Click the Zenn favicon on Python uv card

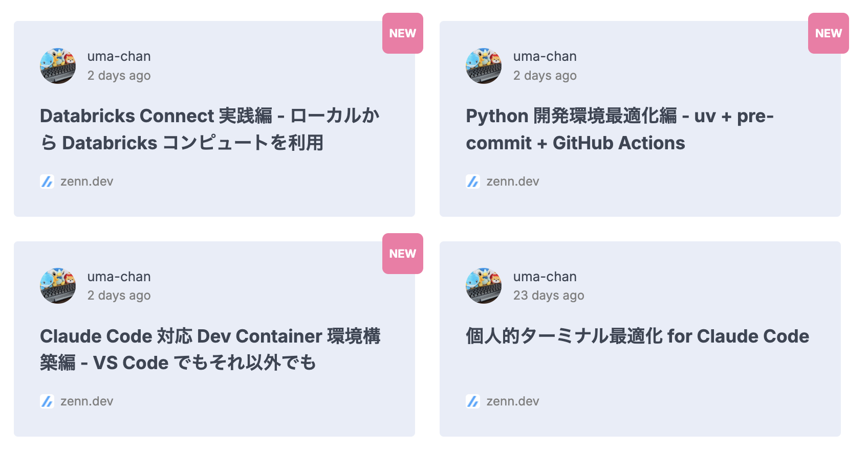(x=473, y=182)
